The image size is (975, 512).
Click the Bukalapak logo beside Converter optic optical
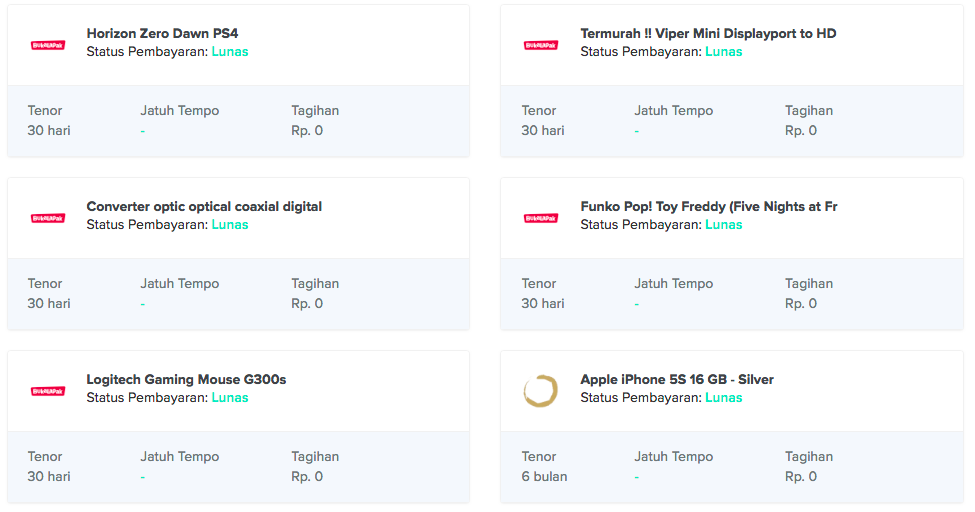point(48,218)
